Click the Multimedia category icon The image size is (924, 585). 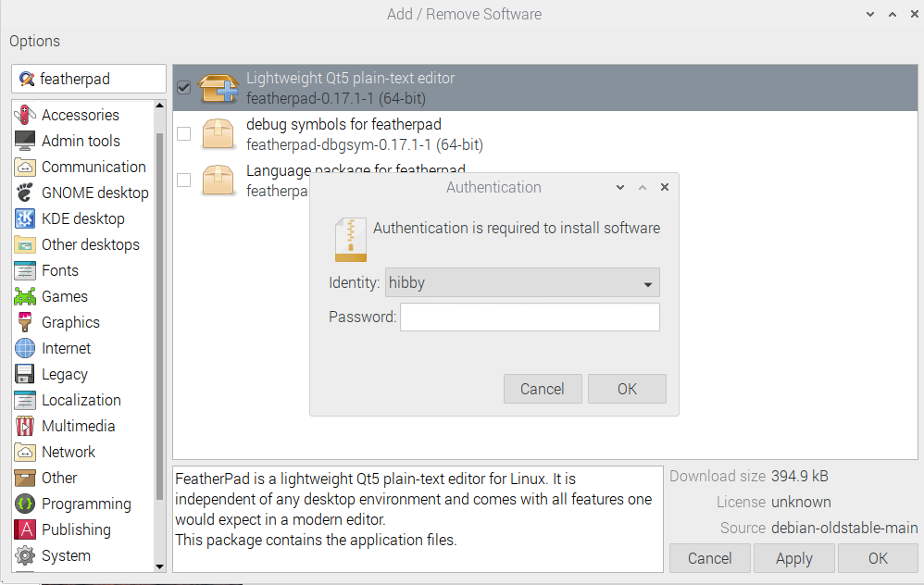click(x=25, y=426)
